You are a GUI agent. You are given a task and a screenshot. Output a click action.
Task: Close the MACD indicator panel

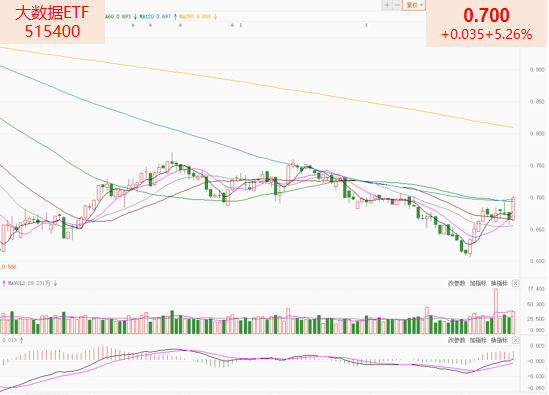515,340
